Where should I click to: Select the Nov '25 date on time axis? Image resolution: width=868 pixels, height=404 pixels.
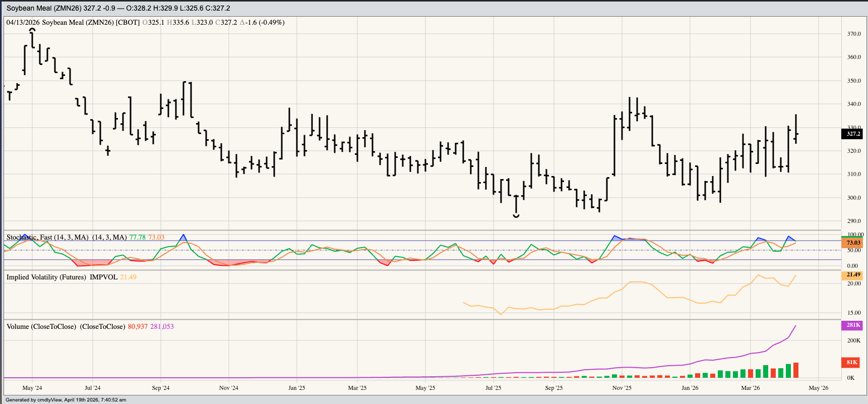(x=622, y=388)
